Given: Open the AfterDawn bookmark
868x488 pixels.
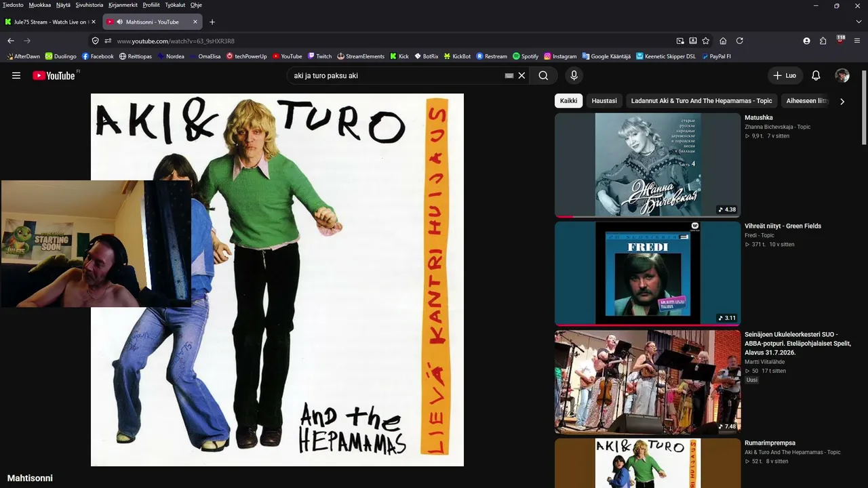Looking at the screenshot, I should [x=22, y=56].
